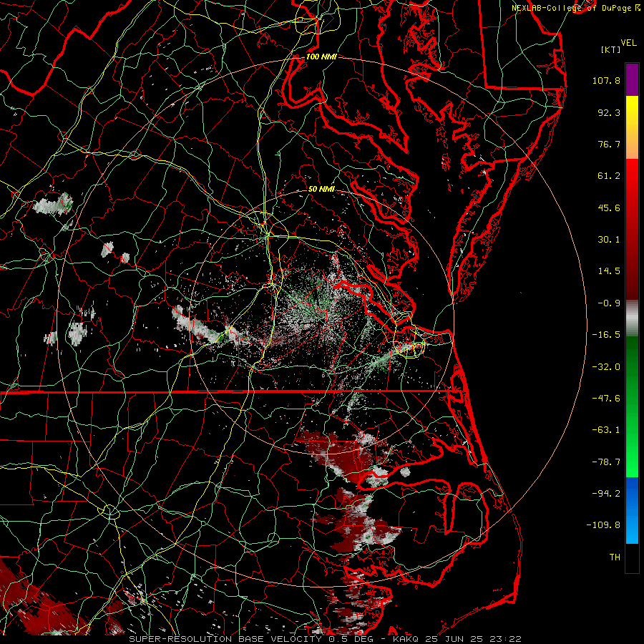The image size is (644, 644).
Task: Click the 100 NMI range ring label
Action: pyautogui.click(x=321, y=57)
